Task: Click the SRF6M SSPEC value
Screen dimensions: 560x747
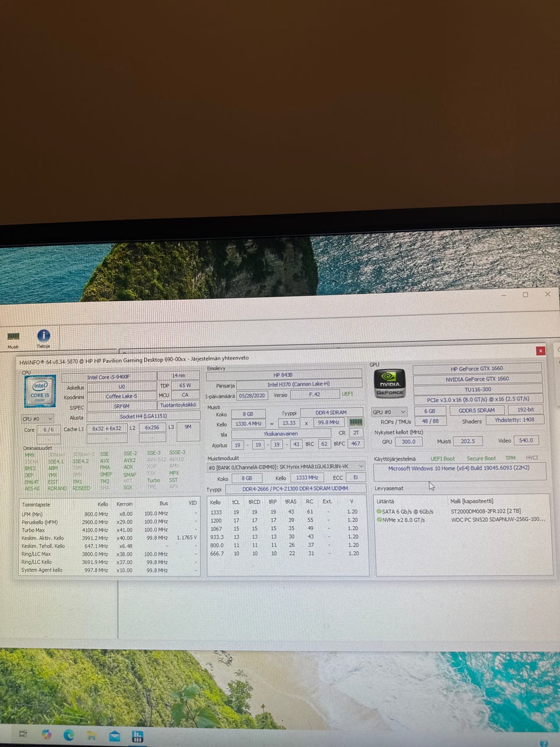Action: pyautogui.click(x=121, y=406)
